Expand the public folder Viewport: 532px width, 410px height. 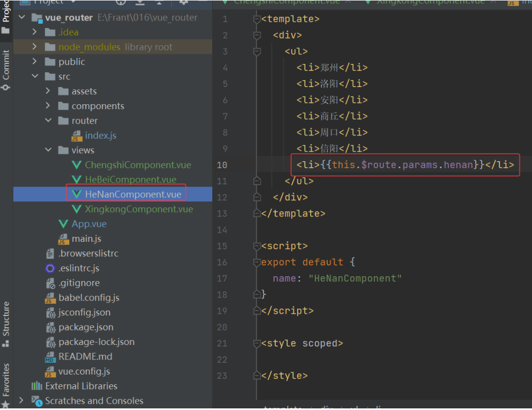pyautogui.click(x=34, y=61)
